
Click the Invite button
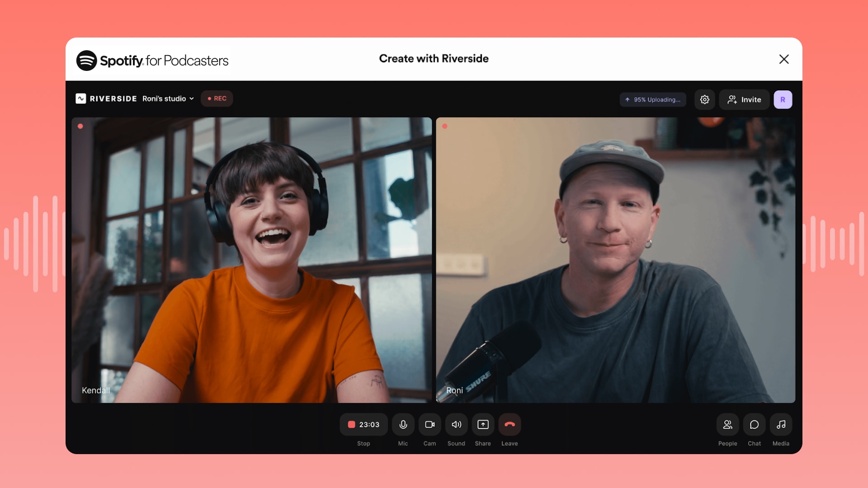coord(744,99)
